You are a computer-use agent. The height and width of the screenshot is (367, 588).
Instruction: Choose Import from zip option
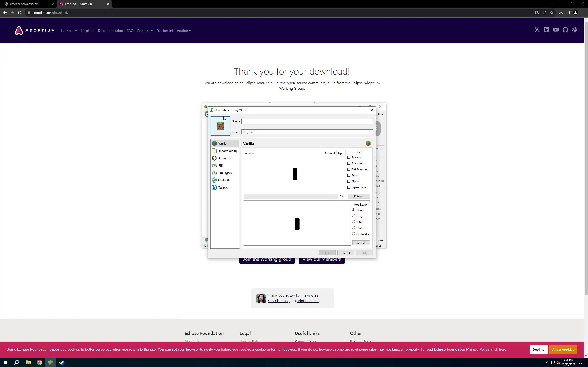227,151
